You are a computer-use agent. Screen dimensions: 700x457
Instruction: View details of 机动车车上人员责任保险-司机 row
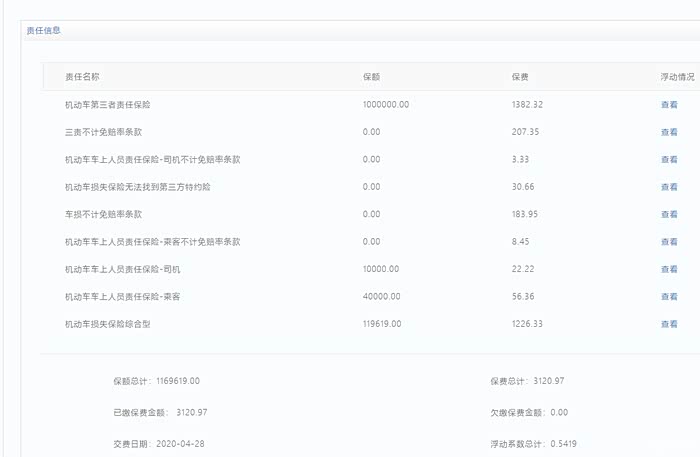point(669,269)
